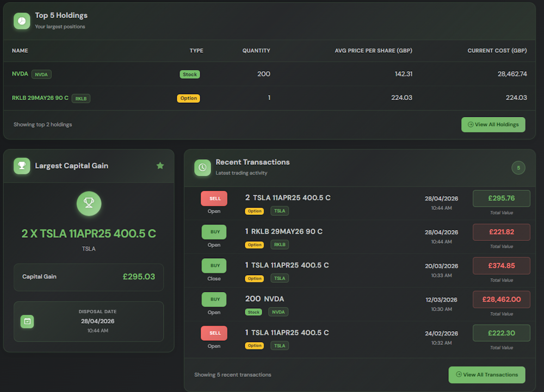544x392 pixels.
Task: Click the TYPE column header
Action: point(196,51)
